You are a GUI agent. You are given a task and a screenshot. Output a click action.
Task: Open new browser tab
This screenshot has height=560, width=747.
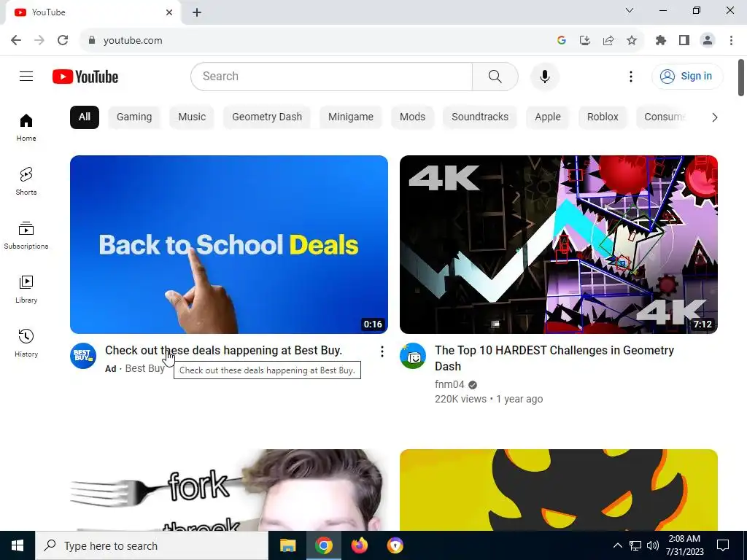[197, 12]
